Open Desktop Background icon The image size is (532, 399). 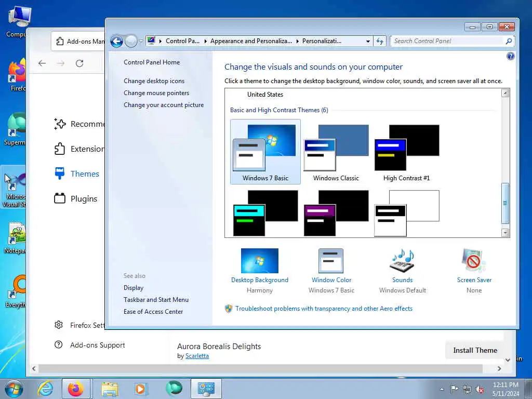tap(260, 261)
